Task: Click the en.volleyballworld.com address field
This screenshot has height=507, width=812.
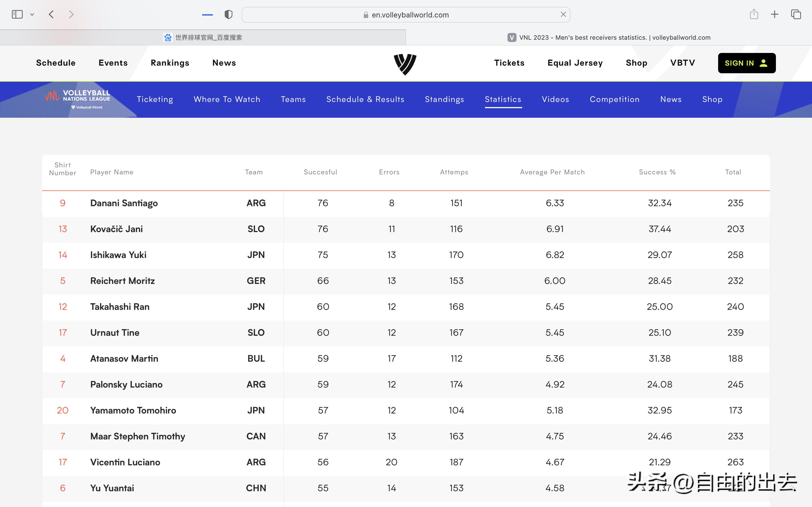Action: tap(409, 15)
